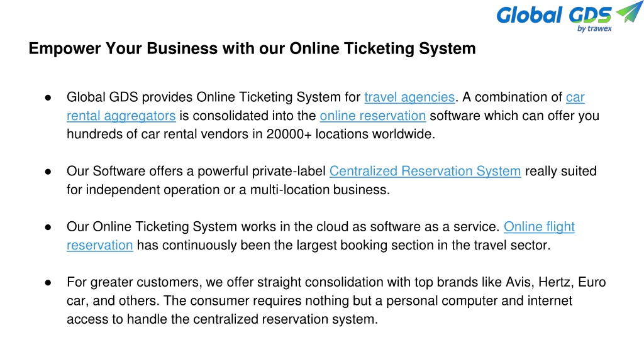Click the green paper plane logo icon

(629, 11)
